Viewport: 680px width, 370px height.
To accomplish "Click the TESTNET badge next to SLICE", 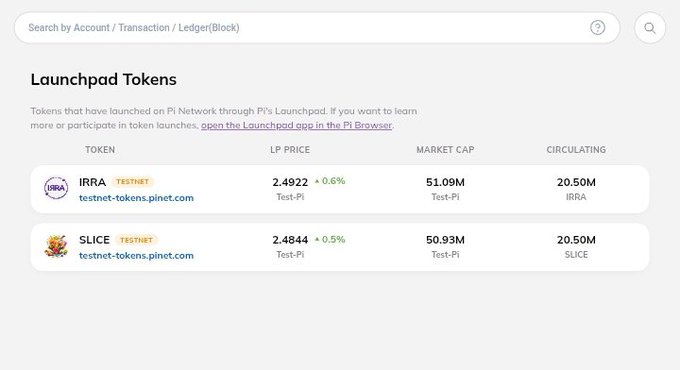I will 136,240.
